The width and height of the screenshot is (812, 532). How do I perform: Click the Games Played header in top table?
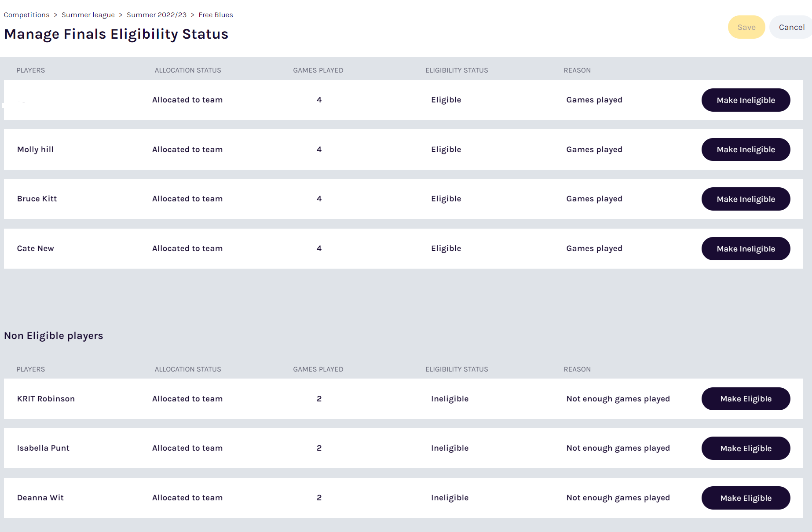(318, 70)
